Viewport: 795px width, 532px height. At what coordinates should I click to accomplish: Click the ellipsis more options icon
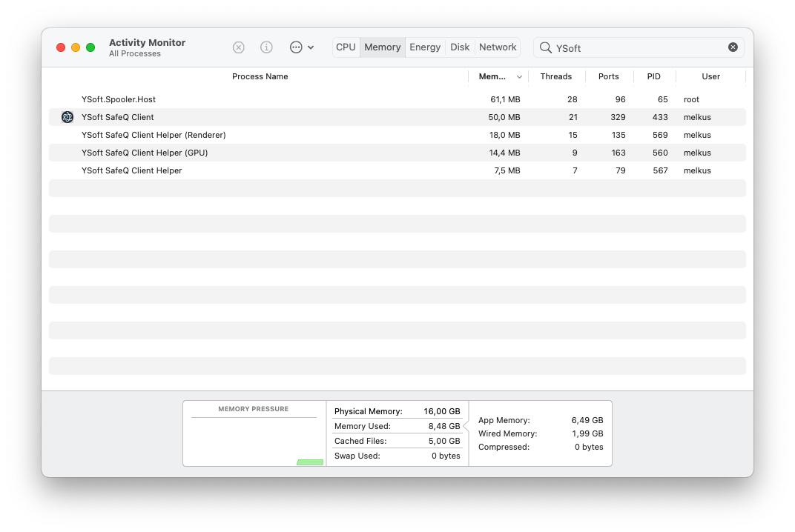point(296,47)
